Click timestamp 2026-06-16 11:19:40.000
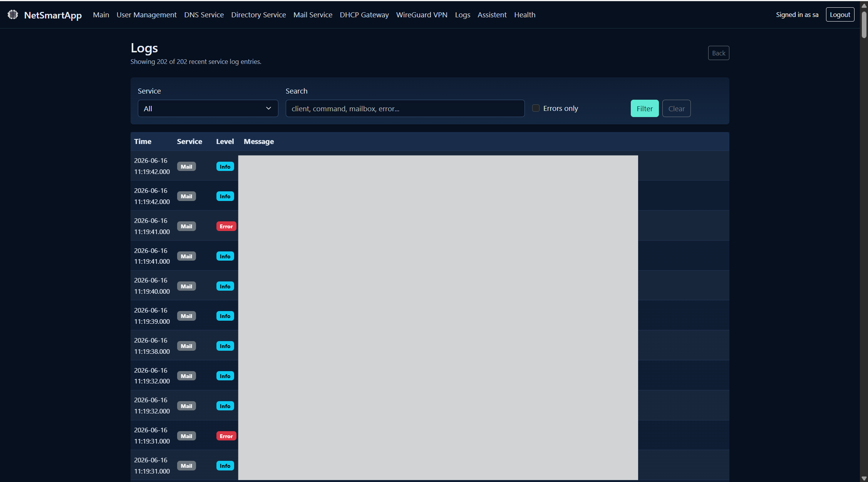The image size is (868, 482). [x=152, y=286]
